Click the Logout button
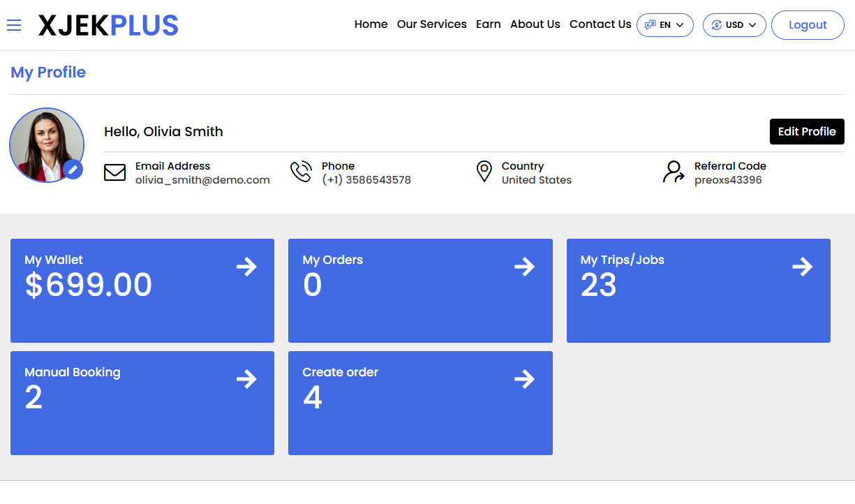The height and width of the screenshot is (504, 855). pyautogui.click(x=808, y=25)
